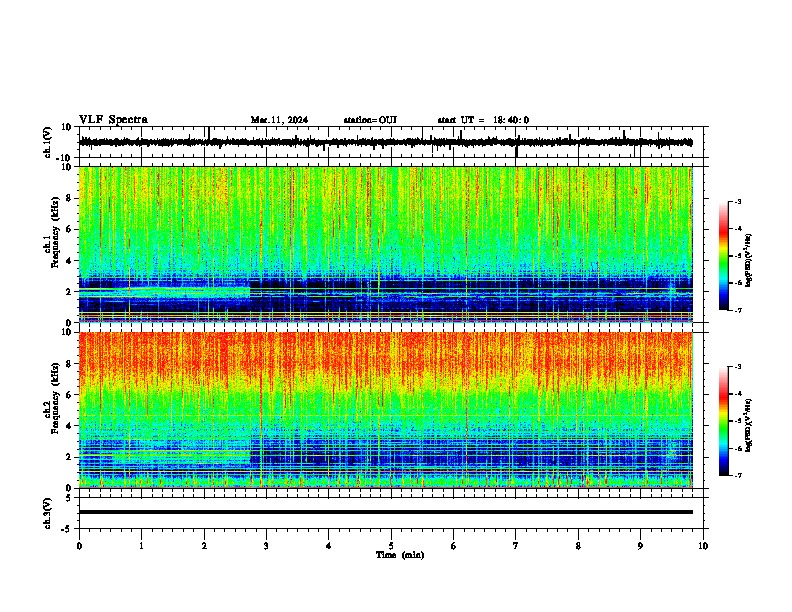Click the "8" frequency tick on ch.1 spectrogram axis
Image resolution: width=792 pixels, height=612 pixels.
tap(69, 198)
